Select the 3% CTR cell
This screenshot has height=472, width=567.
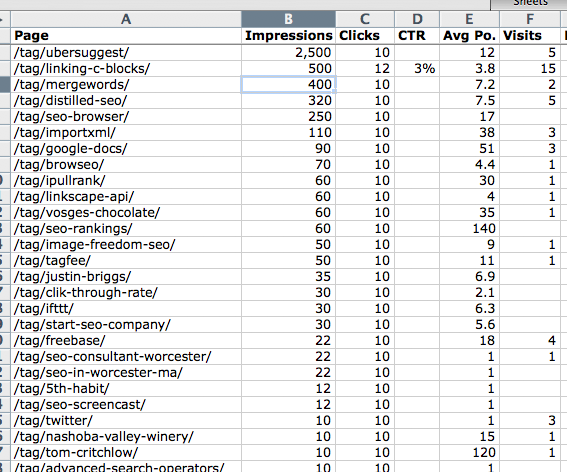click(417, 69)
